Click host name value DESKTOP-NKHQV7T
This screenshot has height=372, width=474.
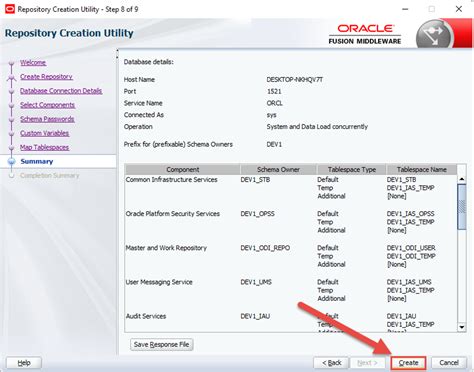click(x=295, y=80)
